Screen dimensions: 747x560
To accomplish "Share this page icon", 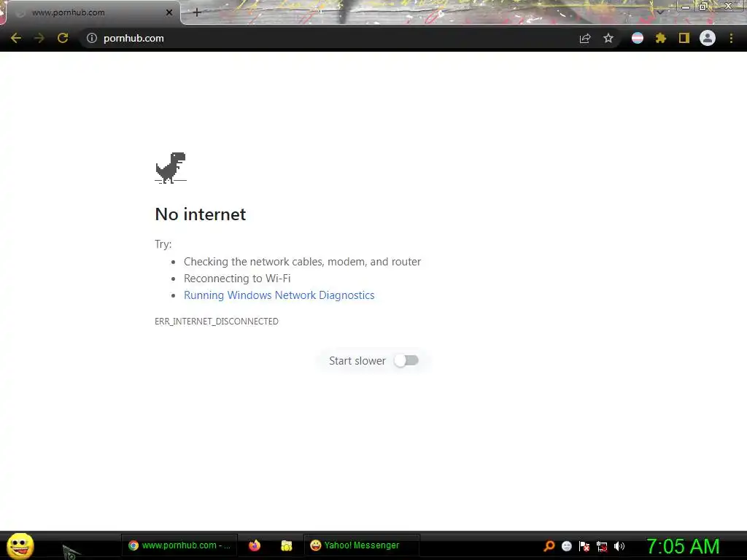I will point(585,38).
